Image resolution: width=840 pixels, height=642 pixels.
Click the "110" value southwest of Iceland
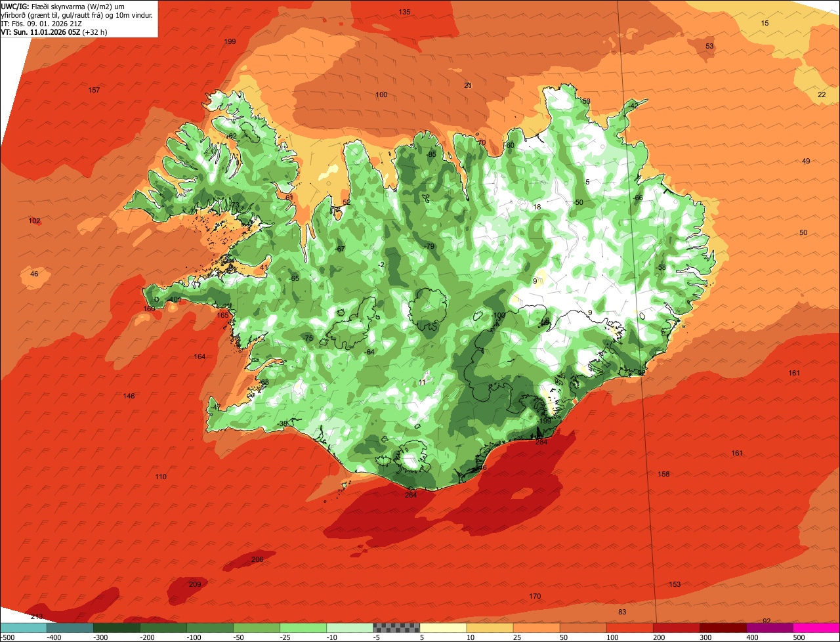point(161,477)
